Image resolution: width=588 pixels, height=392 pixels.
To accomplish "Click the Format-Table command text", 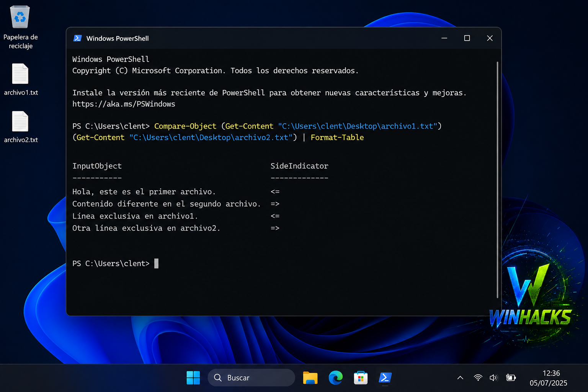I will tap(337, 137).
